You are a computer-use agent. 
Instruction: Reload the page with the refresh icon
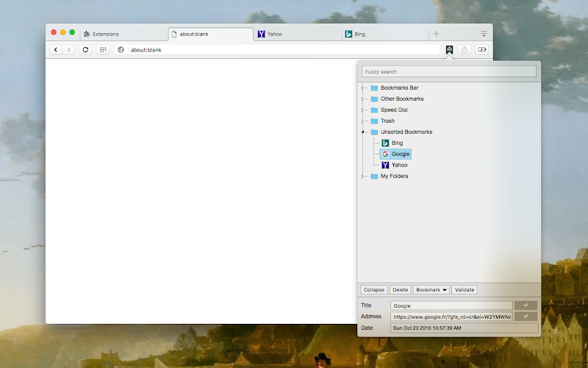85,49
